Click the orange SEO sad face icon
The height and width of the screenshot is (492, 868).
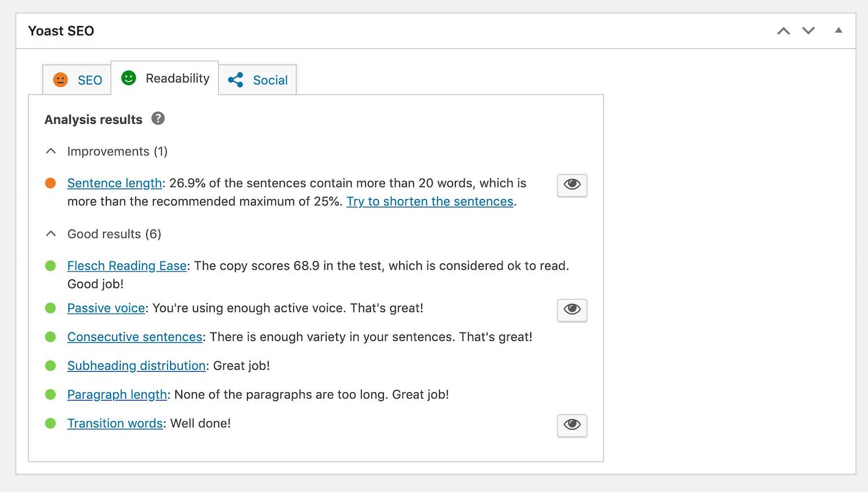[x=61, y=80]
